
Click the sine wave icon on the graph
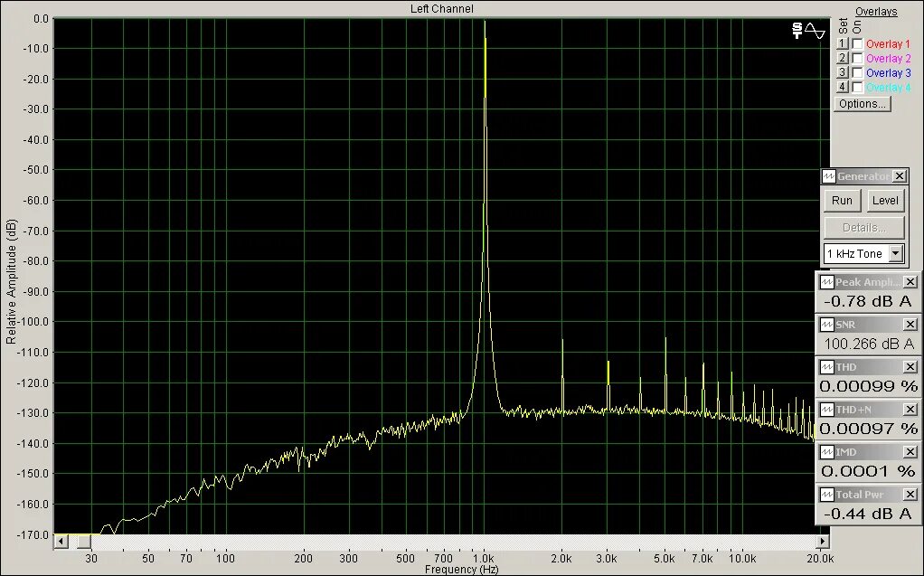(816, 32)
